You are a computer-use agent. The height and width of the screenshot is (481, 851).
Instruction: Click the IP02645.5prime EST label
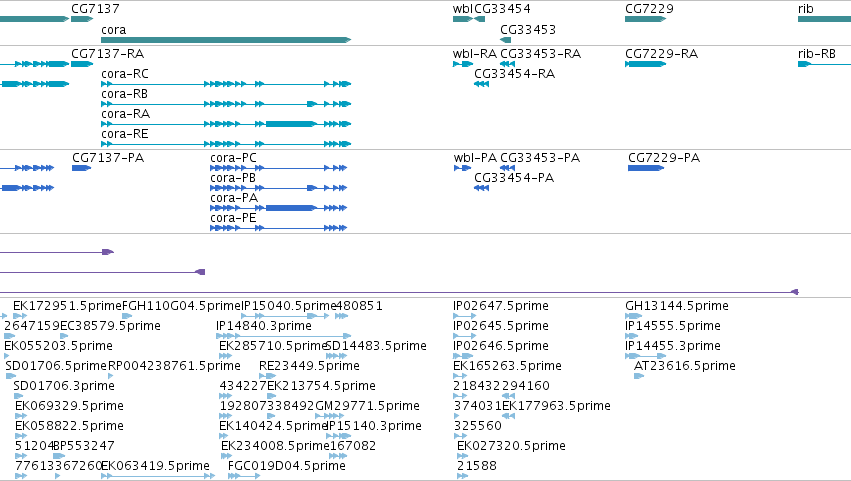pos(500,326)
